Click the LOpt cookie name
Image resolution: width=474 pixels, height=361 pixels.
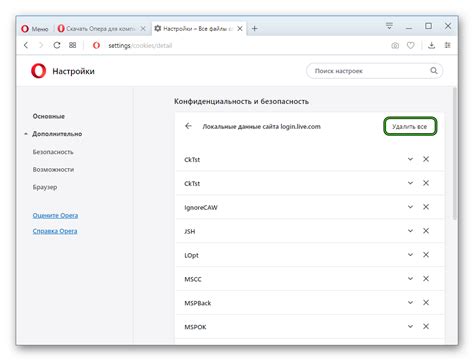191,256
